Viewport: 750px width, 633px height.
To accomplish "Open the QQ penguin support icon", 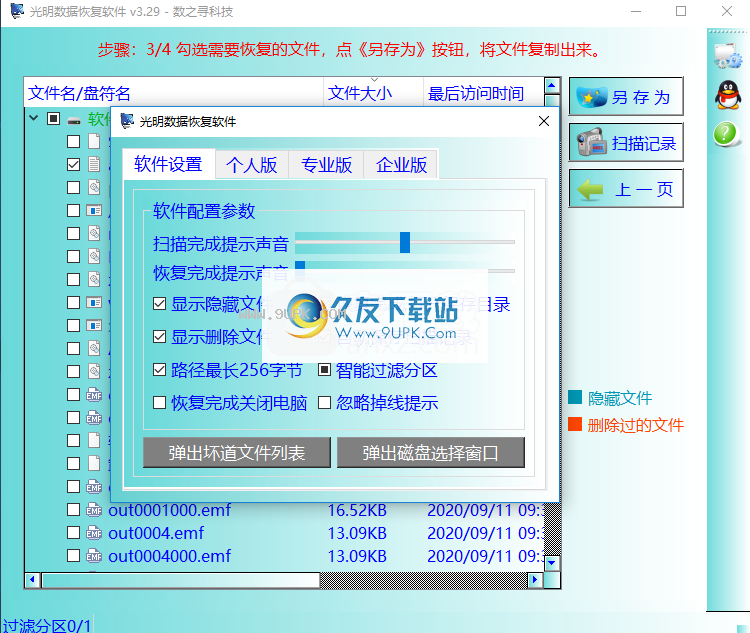I will click(728, 94).
